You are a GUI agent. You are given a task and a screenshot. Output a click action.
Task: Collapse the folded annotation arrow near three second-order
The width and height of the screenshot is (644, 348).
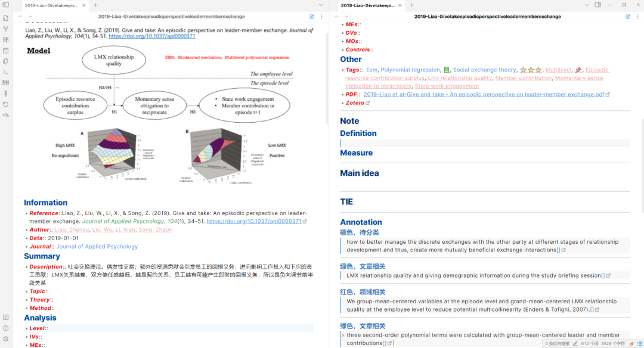click(x=343, y=335)
